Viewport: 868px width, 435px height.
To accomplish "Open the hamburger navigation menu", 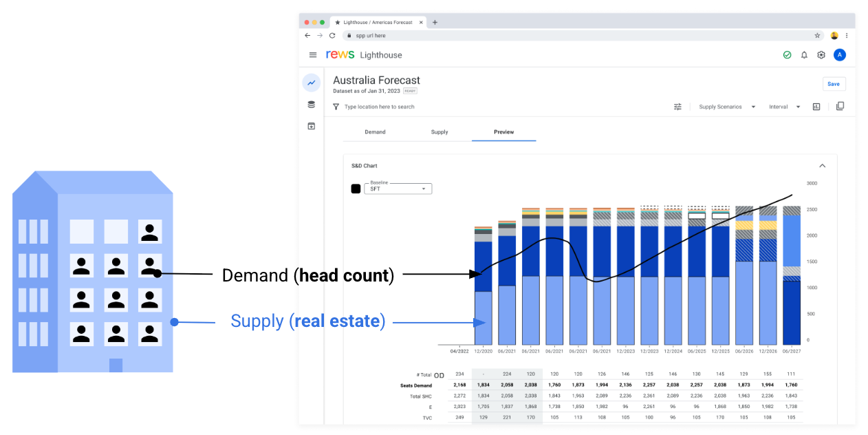I will click(x=313, y=55).
